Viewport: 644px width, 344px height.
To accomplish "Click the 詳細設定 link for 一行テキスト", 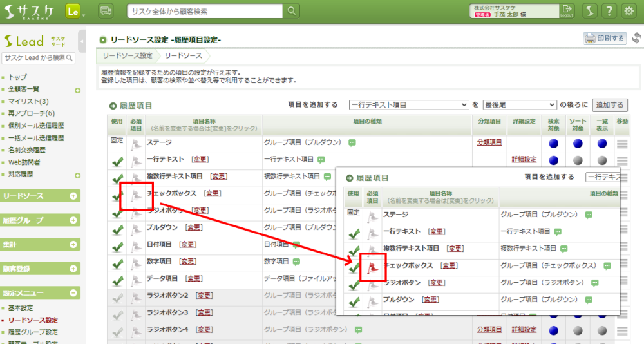I will [524, 159].
